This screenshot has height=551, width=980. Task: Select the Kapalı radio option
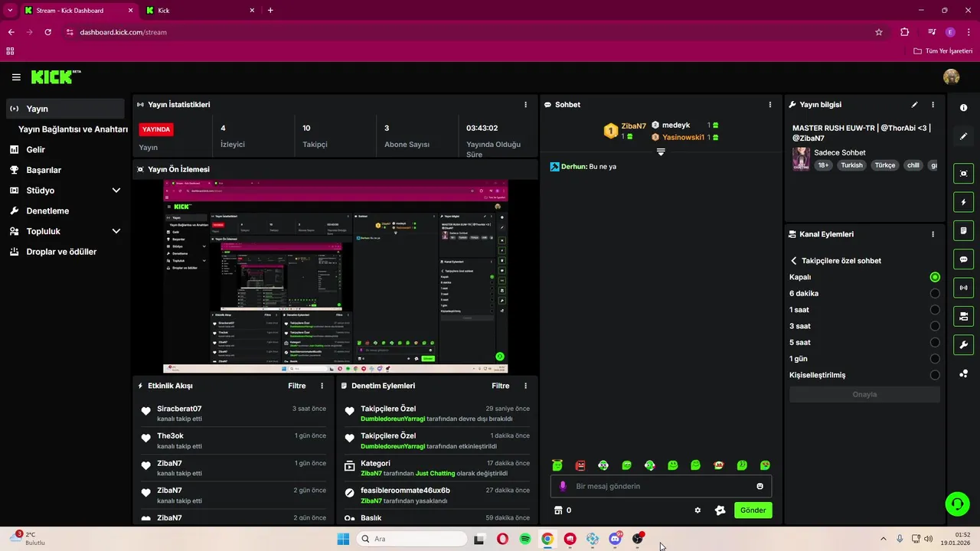tap(935, 277)
